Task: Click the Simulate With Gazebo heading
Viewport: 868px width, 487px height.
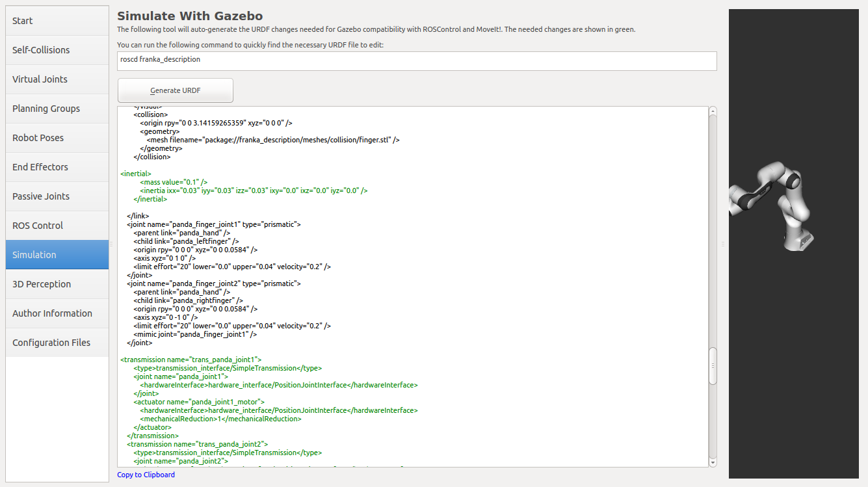Action: (190, 16)
